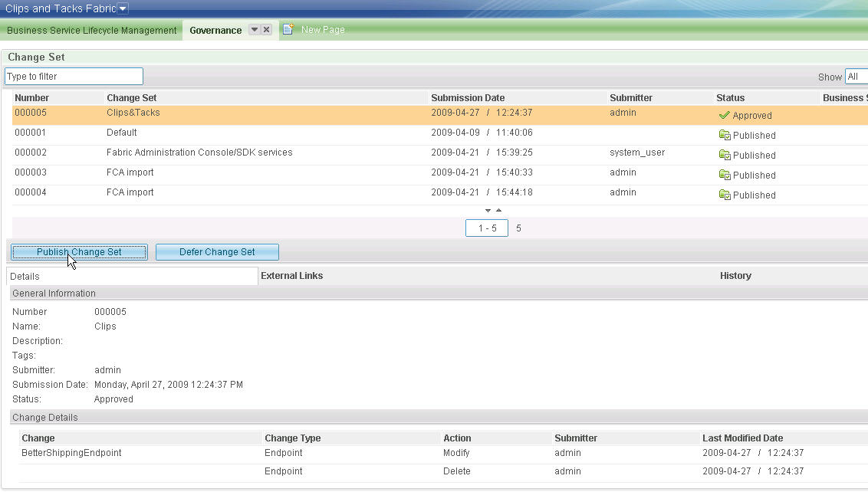Click the down arrow above pagination
The width and height of the screenshot is (868, 492).
(488, 211)
